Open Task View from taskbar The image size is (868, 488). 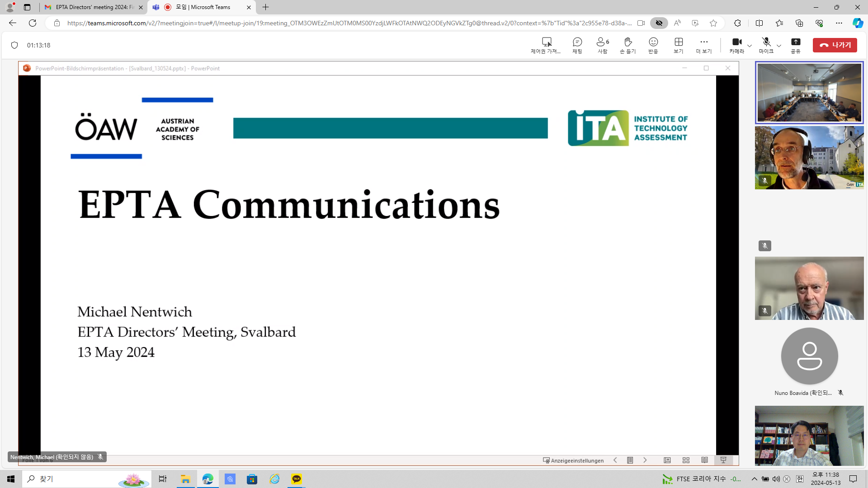163,479
